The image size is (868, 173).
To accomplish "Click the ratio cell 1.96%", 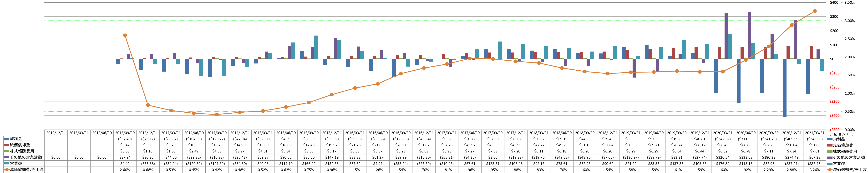I will (x=470, y=170).
